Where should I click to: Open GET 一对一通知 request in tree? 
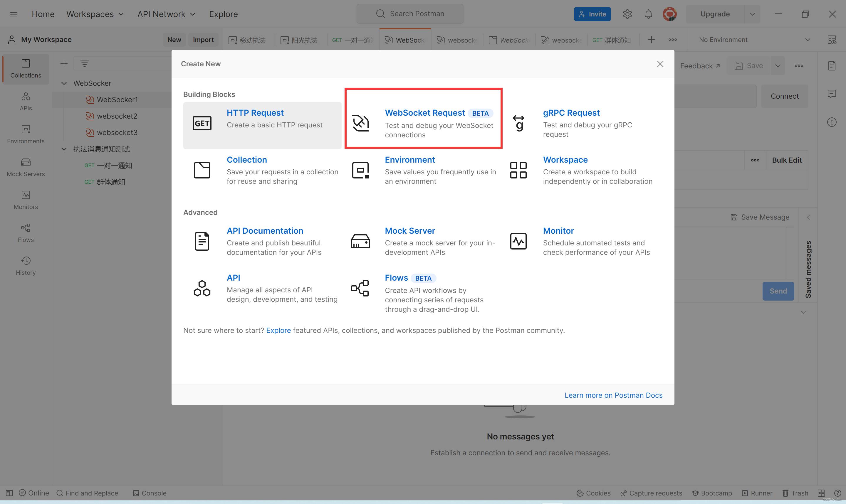[x=108, y=165]
